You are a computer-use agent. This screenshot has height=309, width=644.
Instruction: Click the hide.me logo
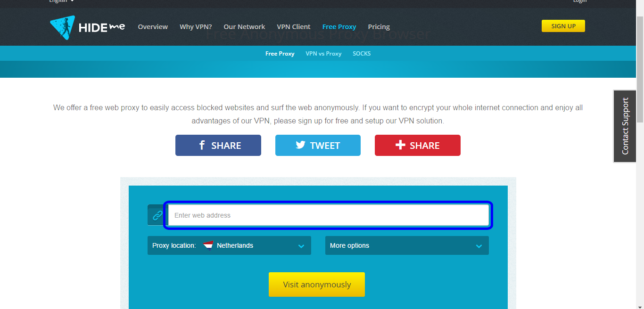[x=87, y=27]
